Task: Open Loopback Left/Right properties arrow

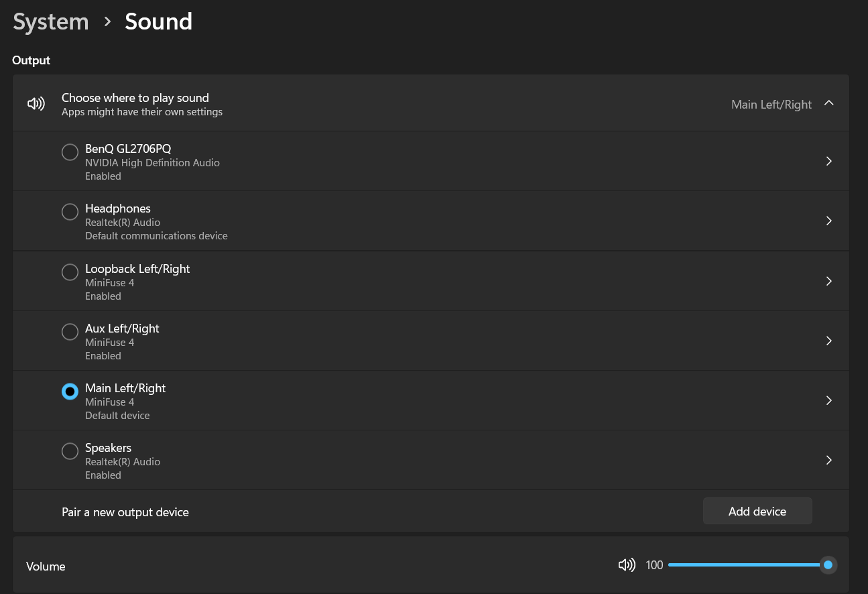Action: [829, 281]
